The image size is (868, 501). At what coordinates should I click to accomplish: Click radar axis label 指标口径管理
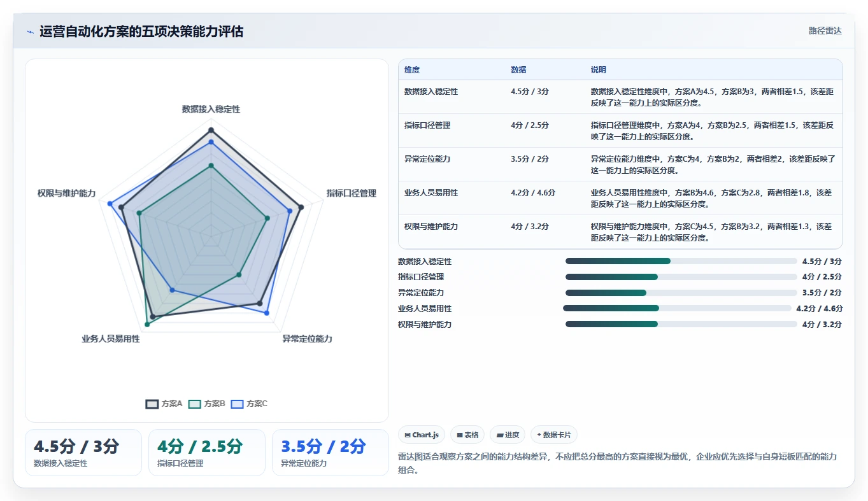point(352,194)
